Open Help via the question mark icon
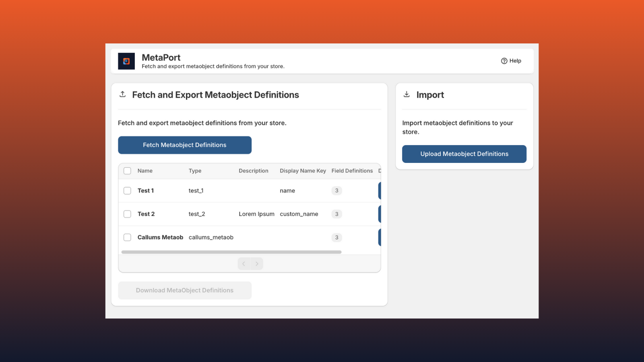 (x=504, y=61)
